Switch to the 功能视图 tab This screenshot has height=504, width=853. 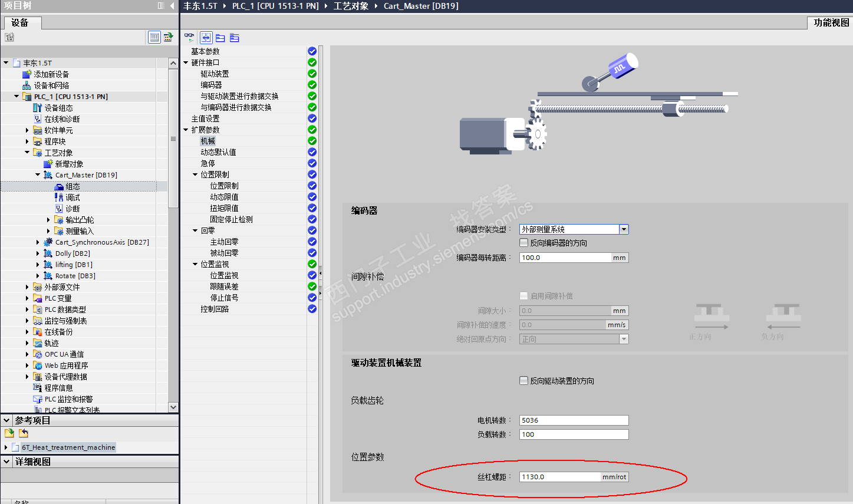[831, 22]
